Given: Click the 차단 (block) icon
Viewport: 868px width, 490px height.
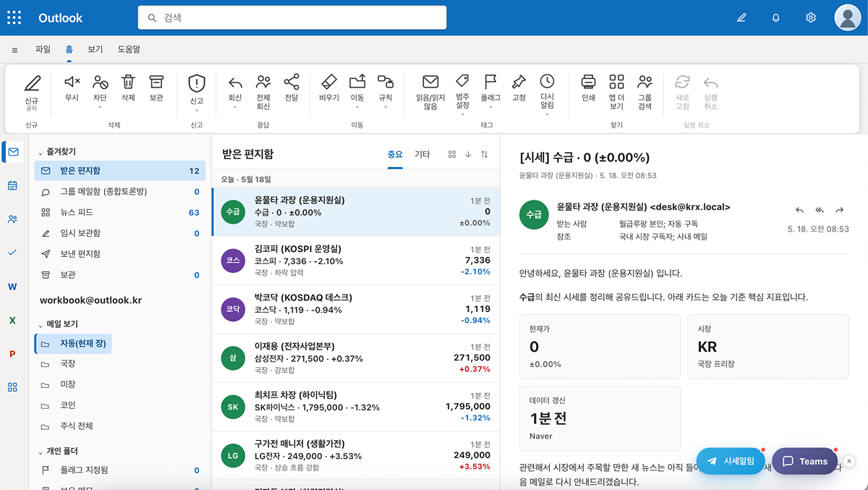Looking at the screenshot, I should pyautogui.click(x=100, y=82).
